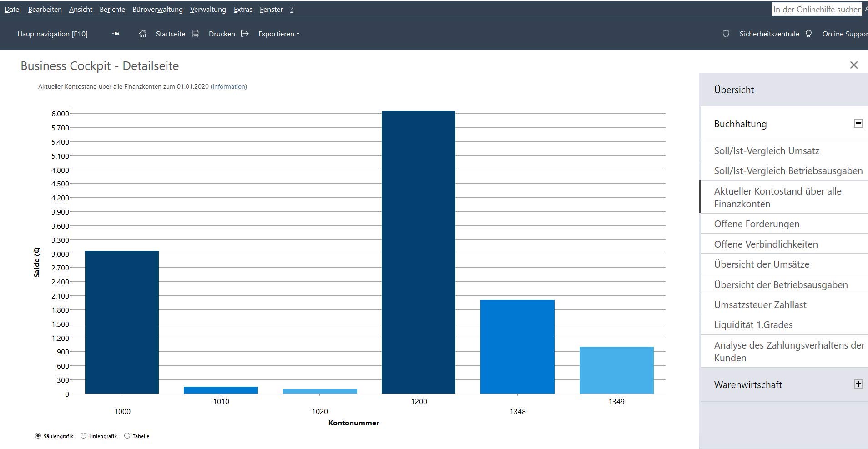
Task: Open the Berichte menu
Action: 112,9
